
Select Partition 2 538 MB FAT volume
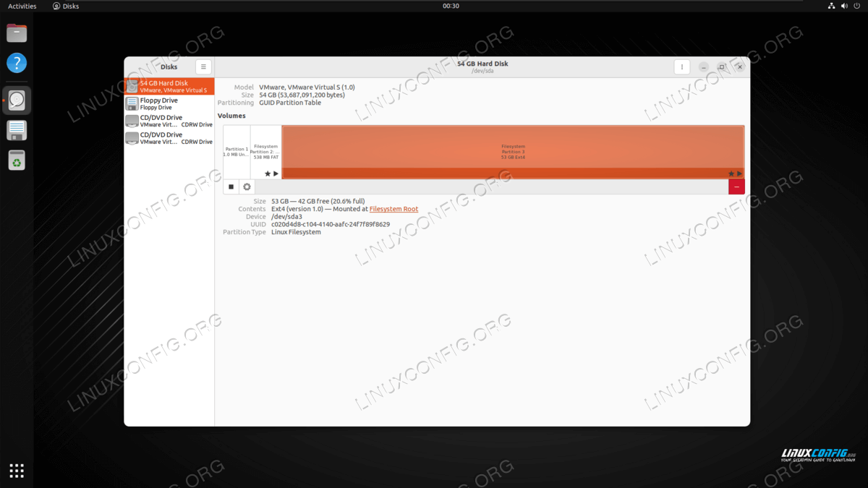tap(266, 152)
